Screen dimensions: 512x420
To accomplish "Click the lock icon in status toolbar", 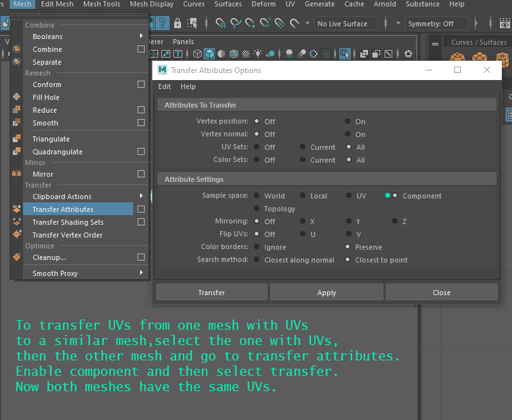I will [x=178, y=24].
